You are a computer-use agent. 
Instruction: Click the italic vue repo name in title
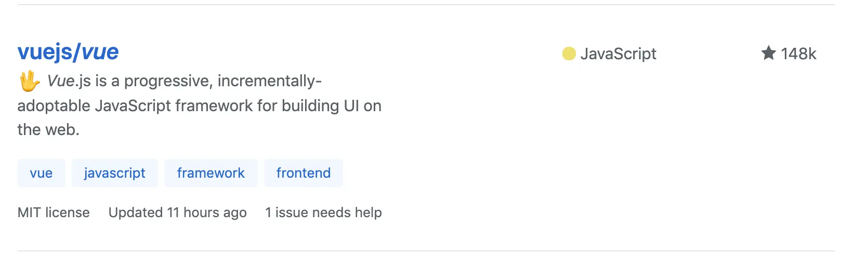pos(100,52)
